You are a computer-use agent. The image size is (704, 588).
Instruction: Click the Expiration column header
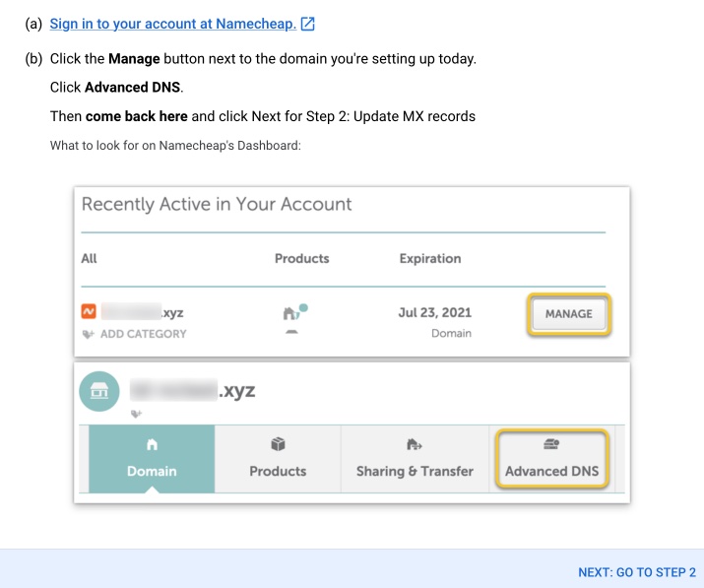tap(430, 258)
